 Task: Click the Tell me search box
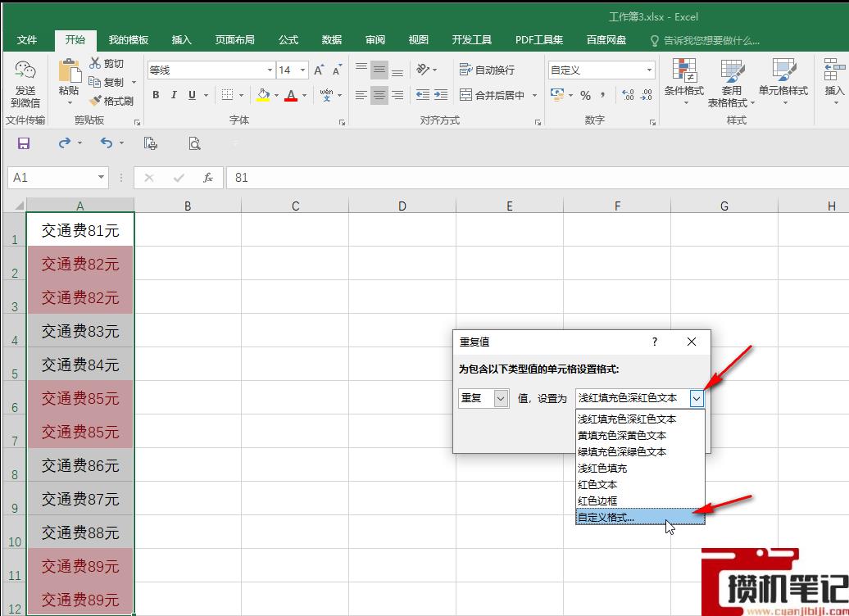(x=705, y=40)
